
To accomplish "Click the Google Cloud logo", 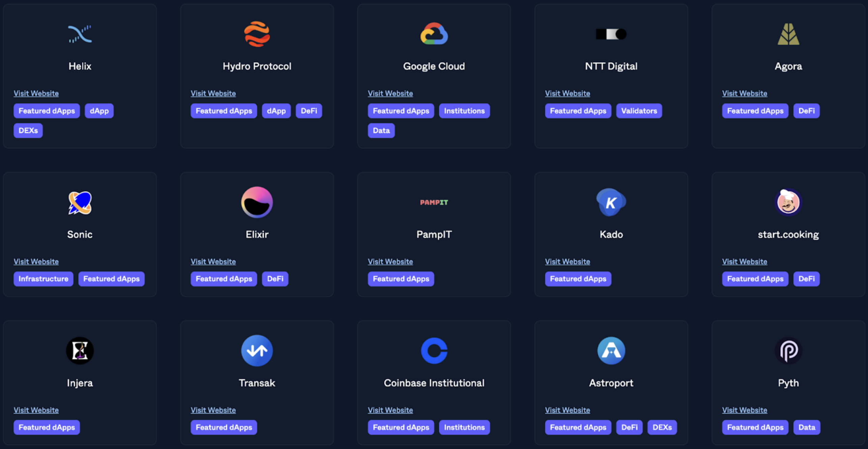I will click(434, 33).
